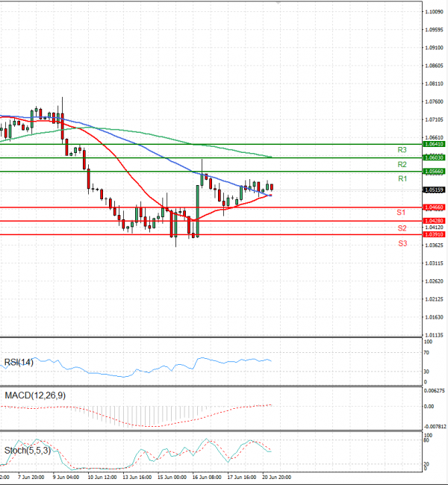The width and height of the screenshot is (448, 485).
Task: Click the 1.03115 price axis value
Action: tap(435, 263)
